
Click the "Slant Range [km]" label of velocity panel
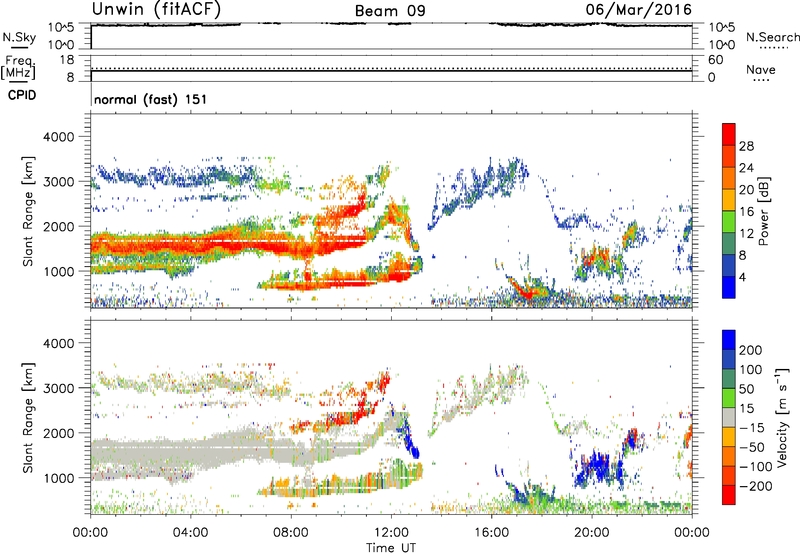pos(28,418)
